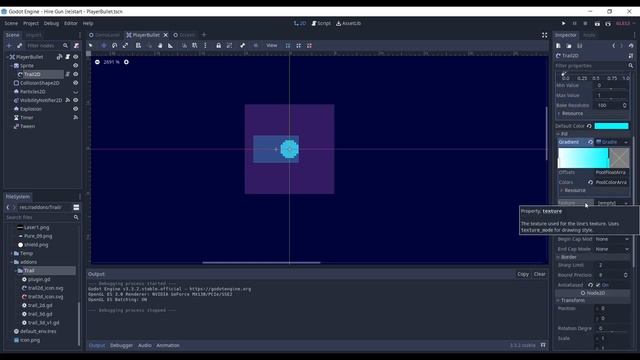Image resolution: width=640 pixels, height=360 pixels.
Task: Open the View menu button in viewport toolbar
Action: point(271,45)
